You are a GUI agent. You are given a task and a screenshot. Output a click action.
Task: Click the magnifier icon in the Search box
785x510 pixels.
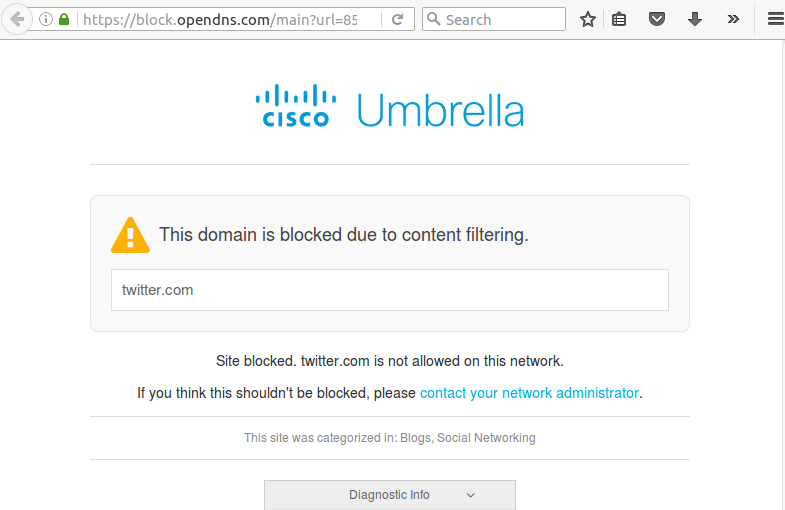[434, 19]
